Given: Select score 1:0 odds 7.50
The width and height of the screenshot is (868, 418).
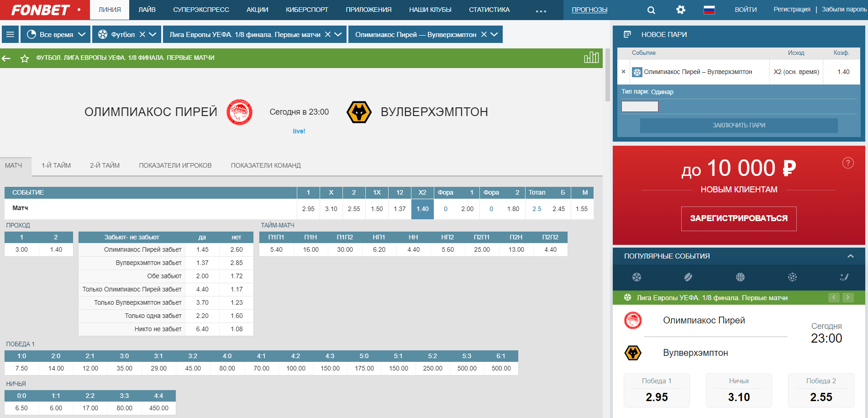Looking at the screenshot, I should (21, 368).
